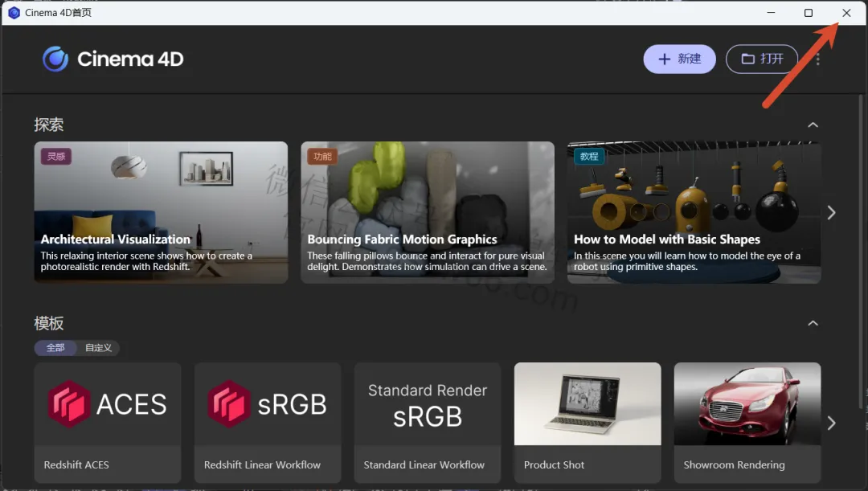Click the 模板 section heading

coord(49,323)
